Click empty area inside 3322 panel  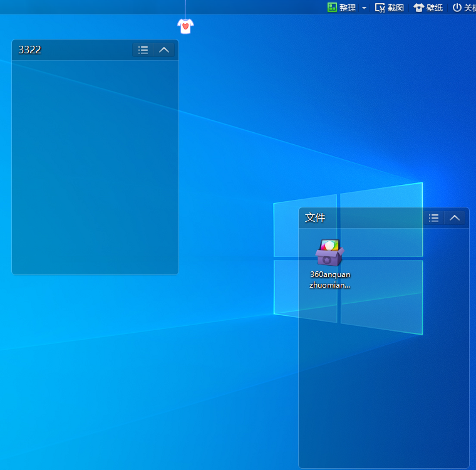94,169
